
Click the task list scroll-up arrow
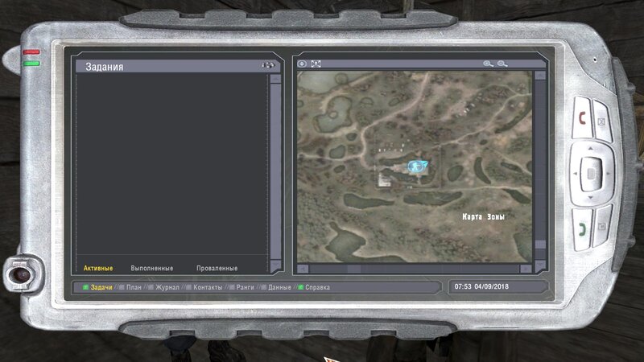(275, 79)
